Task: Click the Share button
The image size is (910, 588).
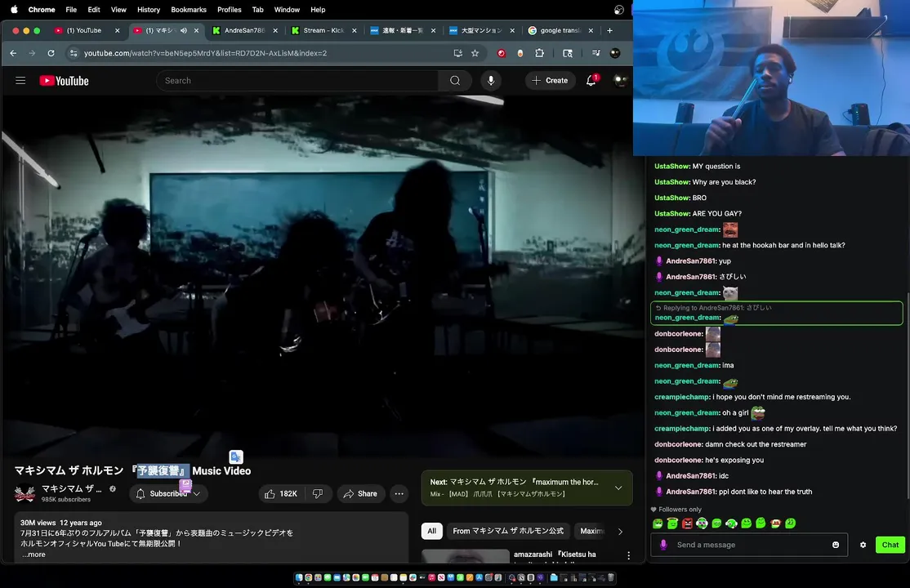Action: pyautogui.click(x=360, y=493)
